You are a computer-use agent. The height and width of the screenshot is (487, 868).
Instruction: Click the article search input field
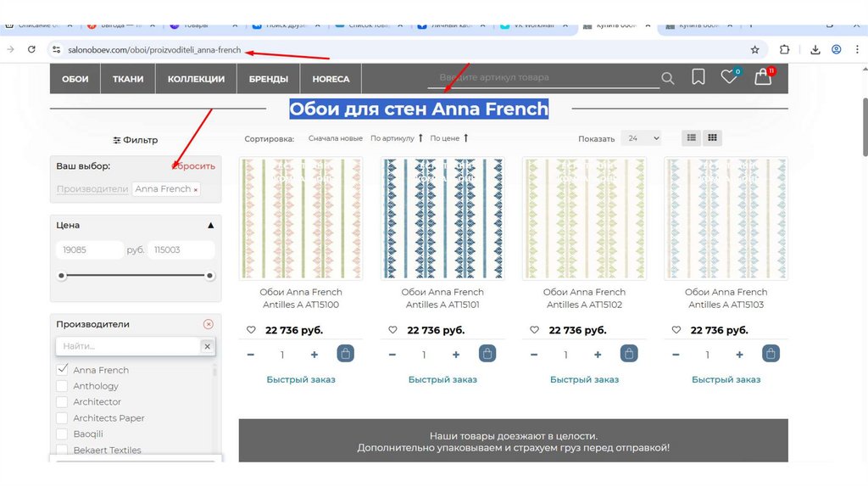point(543,77)
